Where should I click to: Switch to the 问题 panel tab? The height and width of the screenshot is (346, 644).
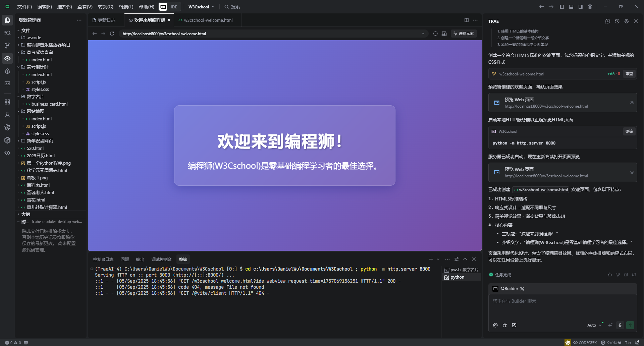click(x=125, y=259)
